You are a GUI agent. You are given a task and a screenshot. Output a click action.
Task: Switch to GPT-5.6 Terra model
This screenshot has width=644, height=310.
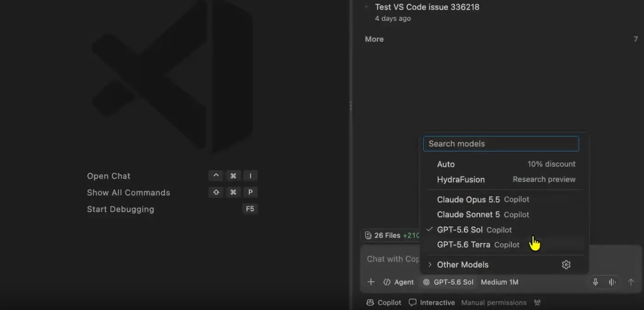pyautogui.click(x=504, y=245)
